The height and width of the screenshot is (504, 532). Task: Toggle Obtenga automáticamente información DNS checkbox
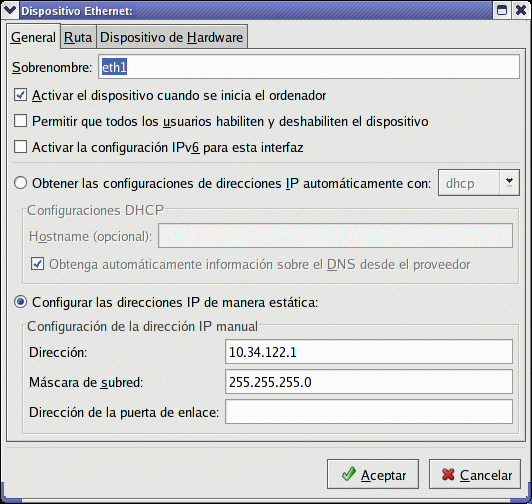click(x=37, y=264)
